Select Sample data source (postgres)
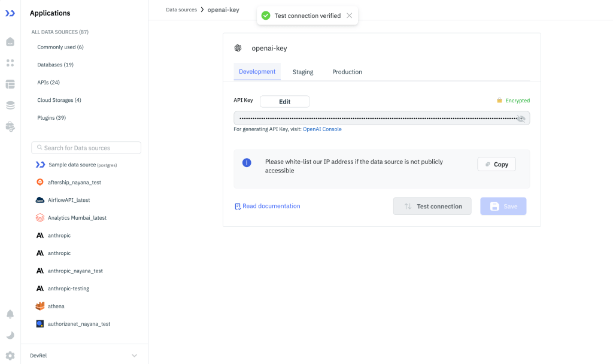 coord(83,165)
